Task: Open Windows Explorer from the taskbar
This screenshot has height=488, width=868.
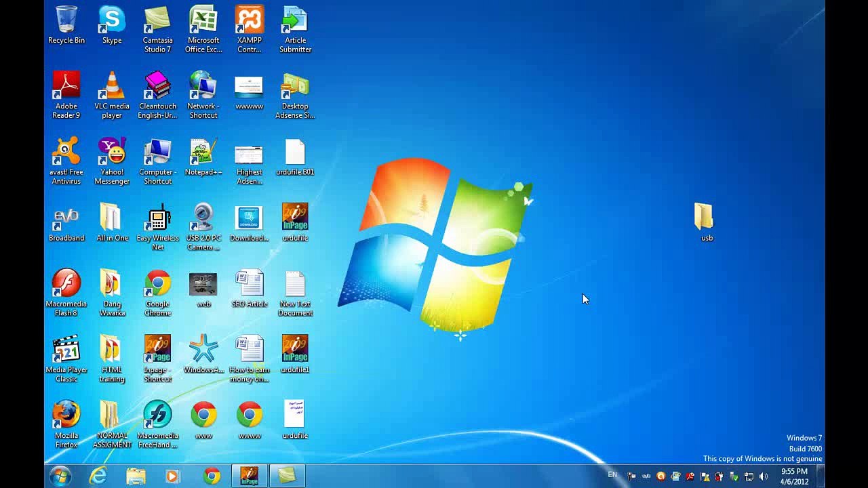Action: [136, 476]
